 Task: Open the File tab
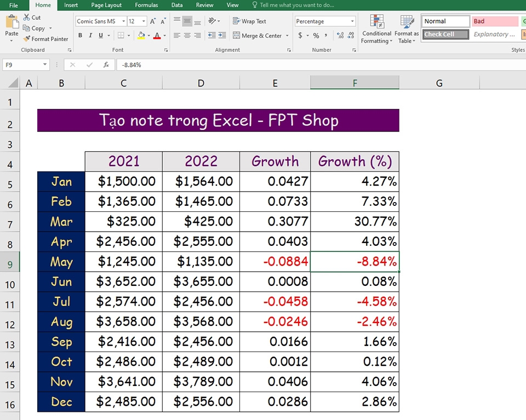tap(14, 5)
